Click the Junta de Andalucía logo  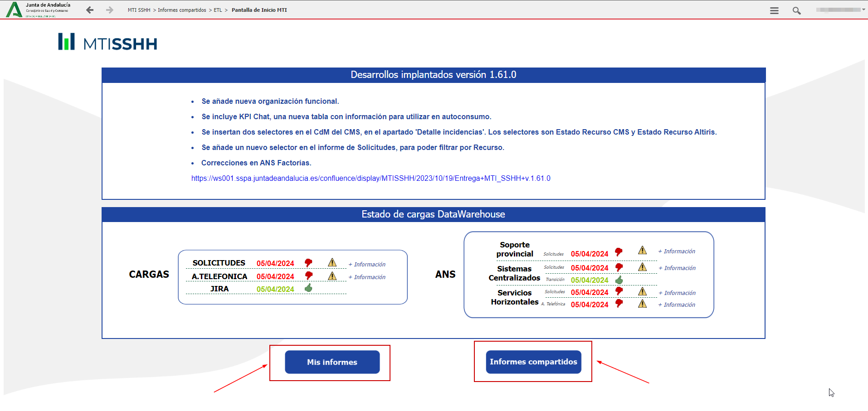click(x=38, y=10)
